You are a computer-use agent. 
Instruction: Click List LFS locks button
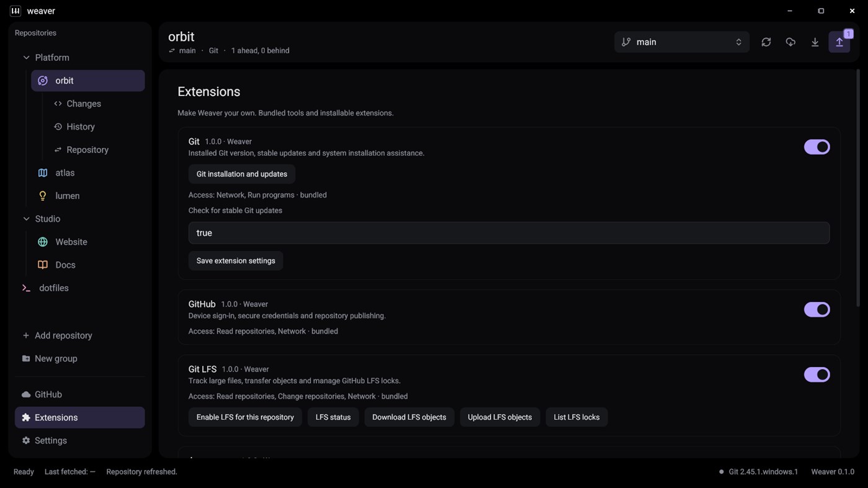tap(576, 417)
